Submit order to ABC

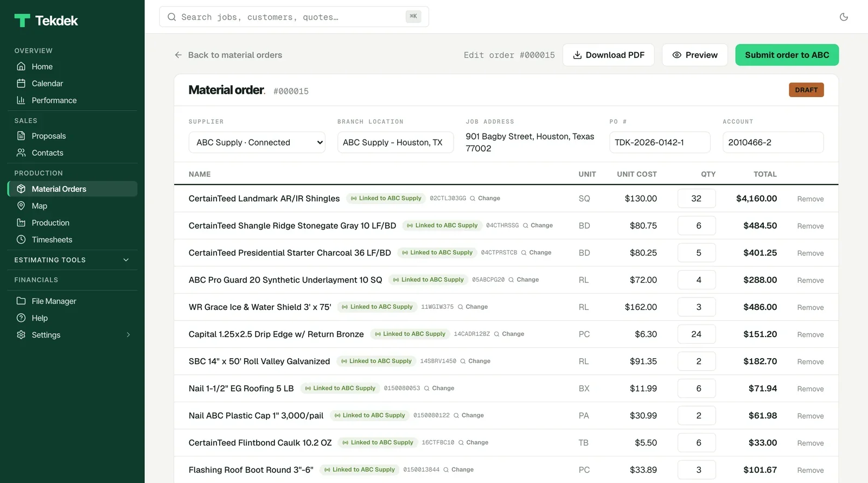(787, 55)
